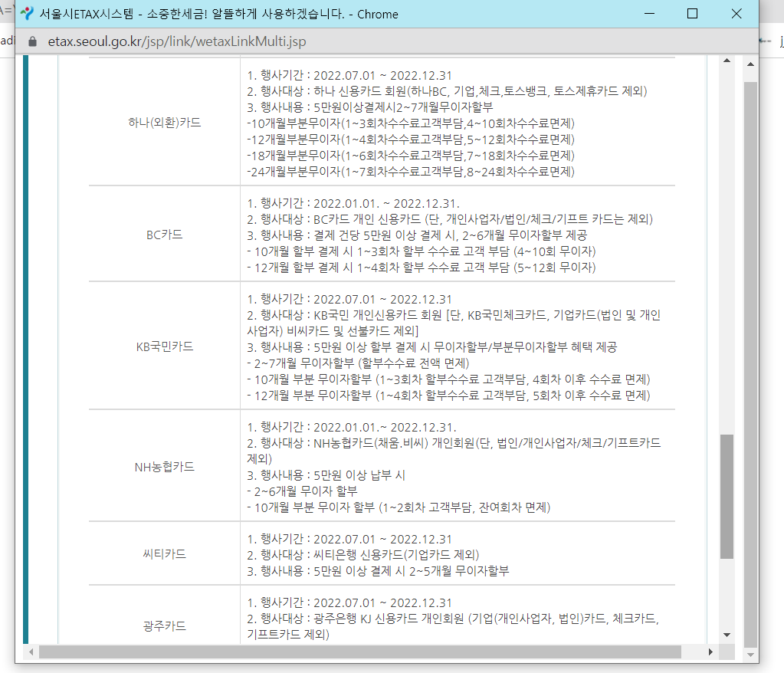This screenshot has height=673, width=784.
Task: Click BC card 12개월 할부 결제 line
Action: tap(422, 268)
